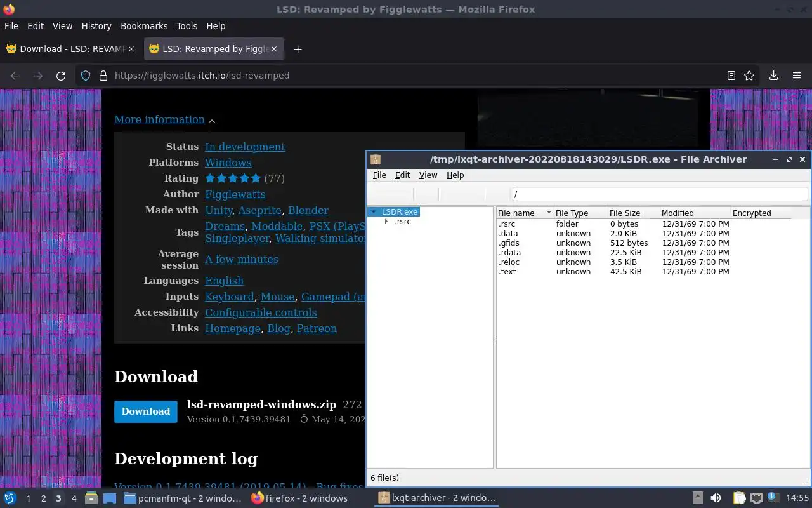Image resolution: width=812 pixels, height=508 pixels.
Task: Open Firefox Tools menu
Action: point(187,26)
